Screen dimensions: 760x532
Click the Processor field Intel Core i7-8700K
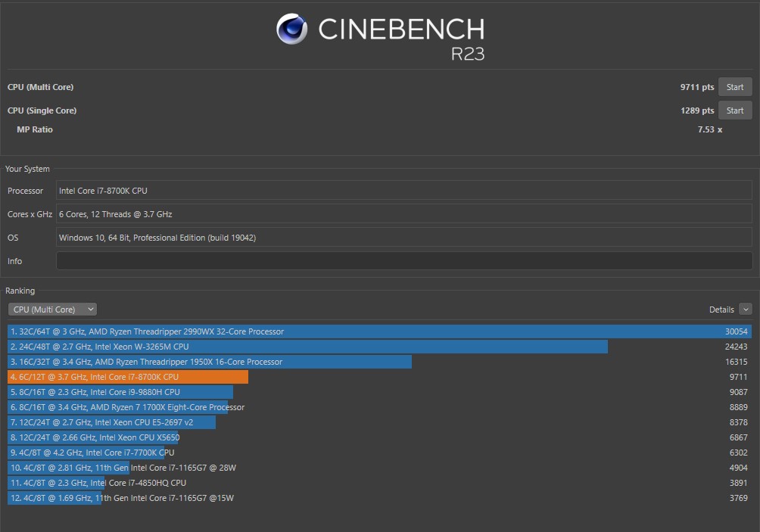404,191
